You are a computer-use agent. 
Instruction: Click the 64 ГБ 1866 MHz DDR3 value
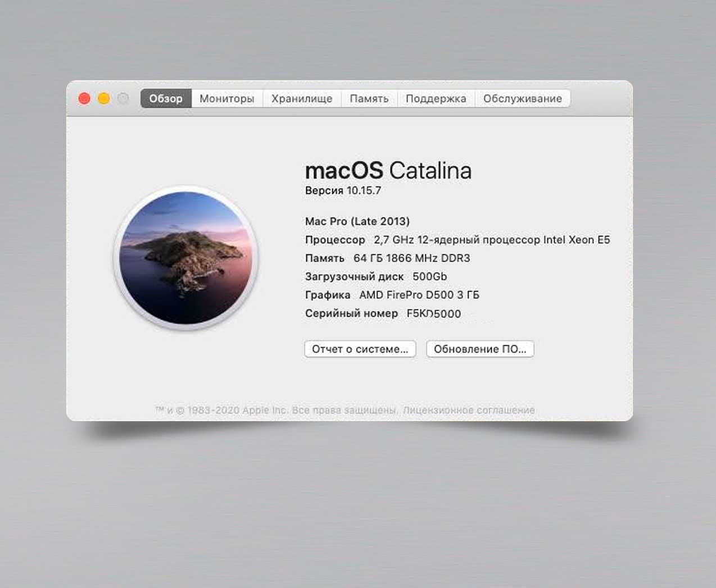[412, 258]
